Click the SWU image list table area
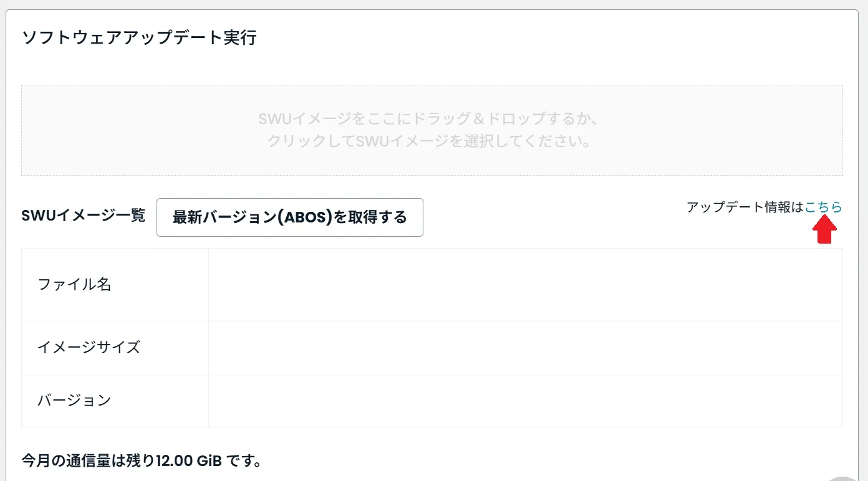The height and width of the screenshot is (481, 868). pos(432,338)
